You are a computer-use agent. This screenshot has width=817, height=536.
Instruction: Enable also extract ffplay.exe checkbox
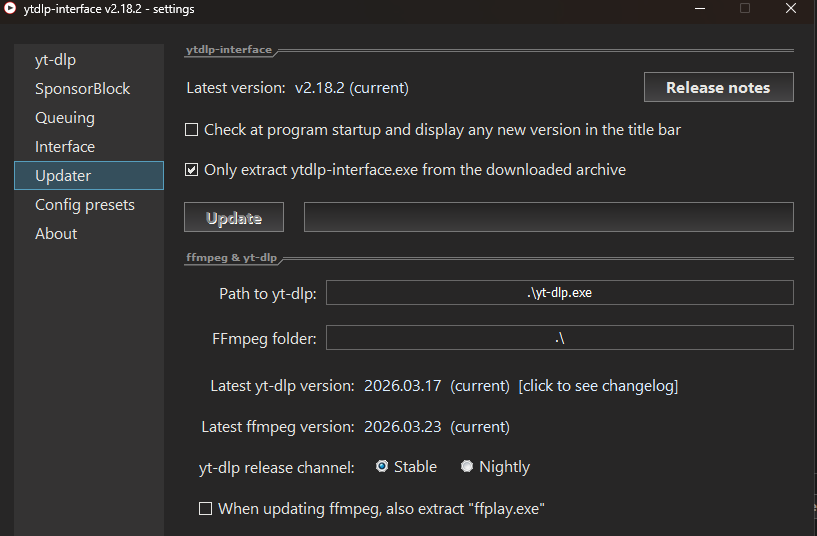[x=206, y=508]
